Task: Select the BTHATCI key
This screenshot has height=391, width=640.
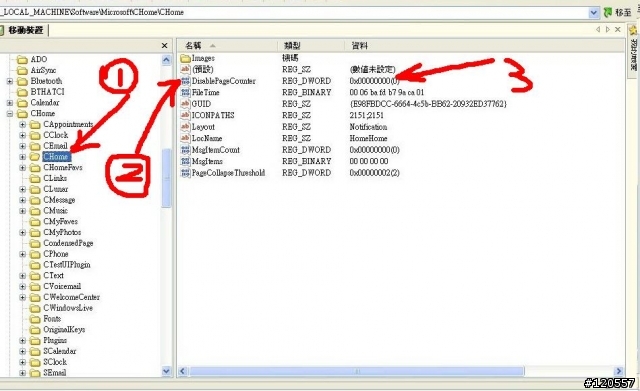Action: pyautogui.click(x=47, y=92)
